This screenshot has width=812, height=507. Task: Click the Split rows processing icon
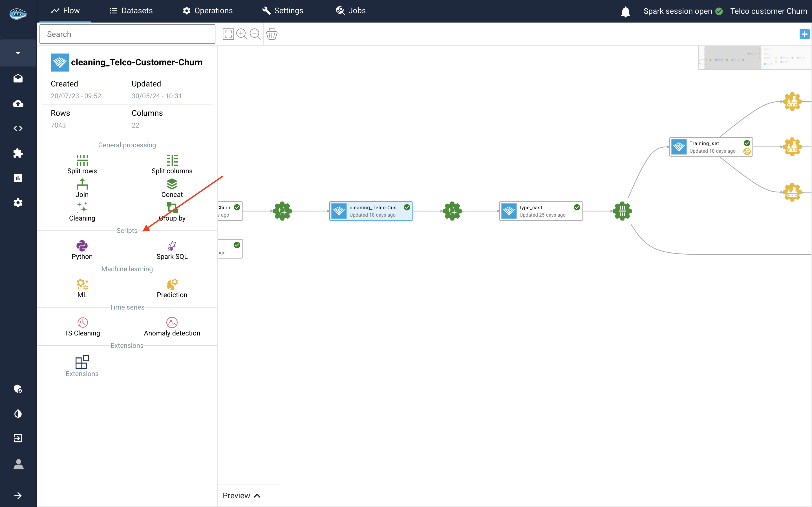82,160
